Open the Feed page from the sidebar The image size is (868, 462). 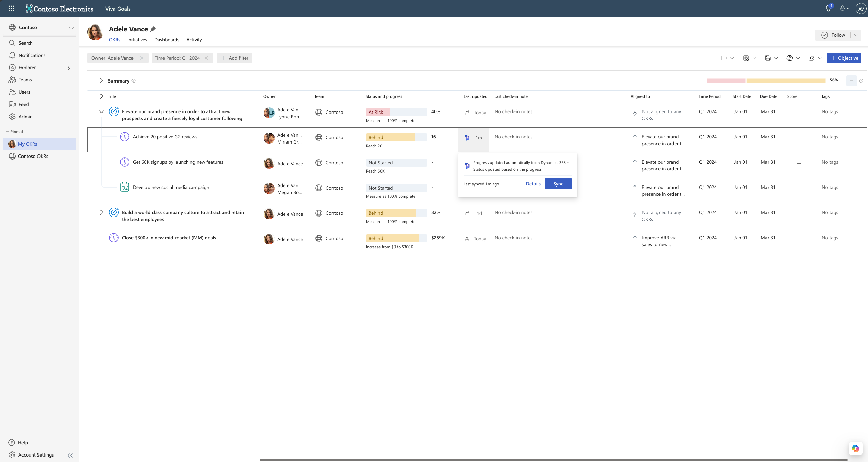24,104
